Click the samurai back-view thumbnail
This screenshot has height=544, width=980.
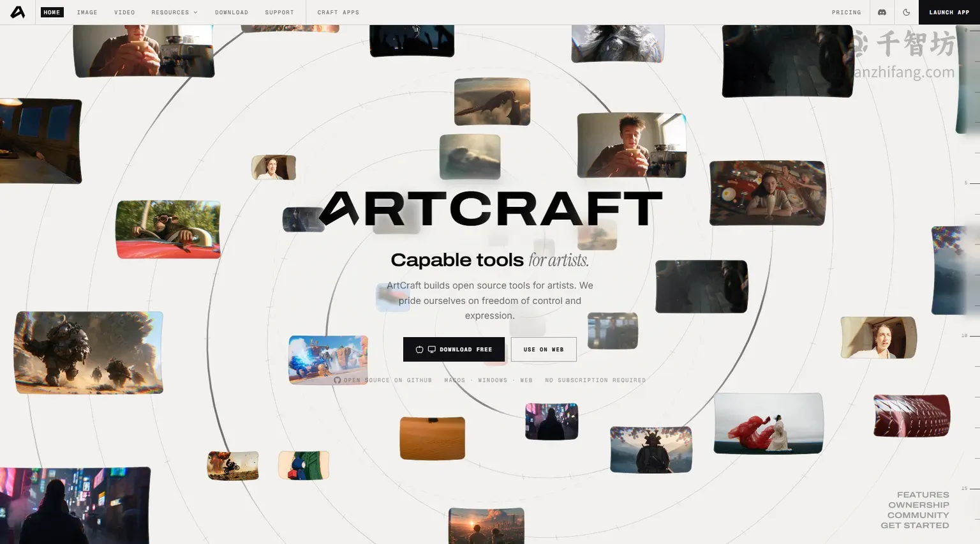(x=651, y=450)
